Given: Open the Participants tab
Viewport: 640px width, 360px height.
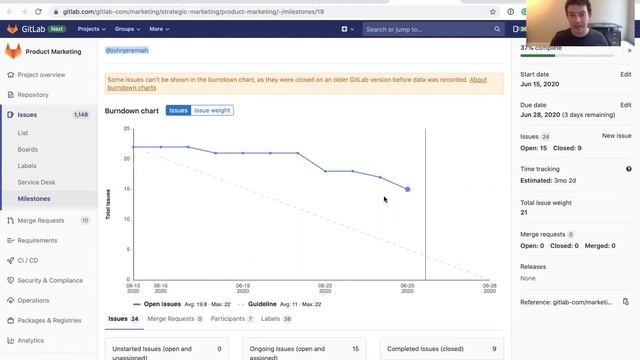Looking at the screenshot, I should [231, 319].
